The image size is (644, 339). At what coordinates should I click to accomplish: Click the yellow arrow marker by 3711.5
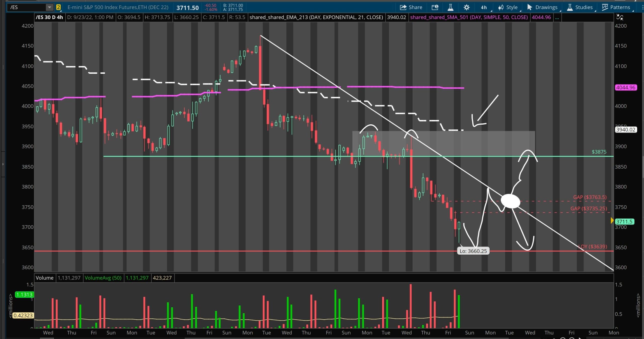pyautogui.click(x=612, y=221)
